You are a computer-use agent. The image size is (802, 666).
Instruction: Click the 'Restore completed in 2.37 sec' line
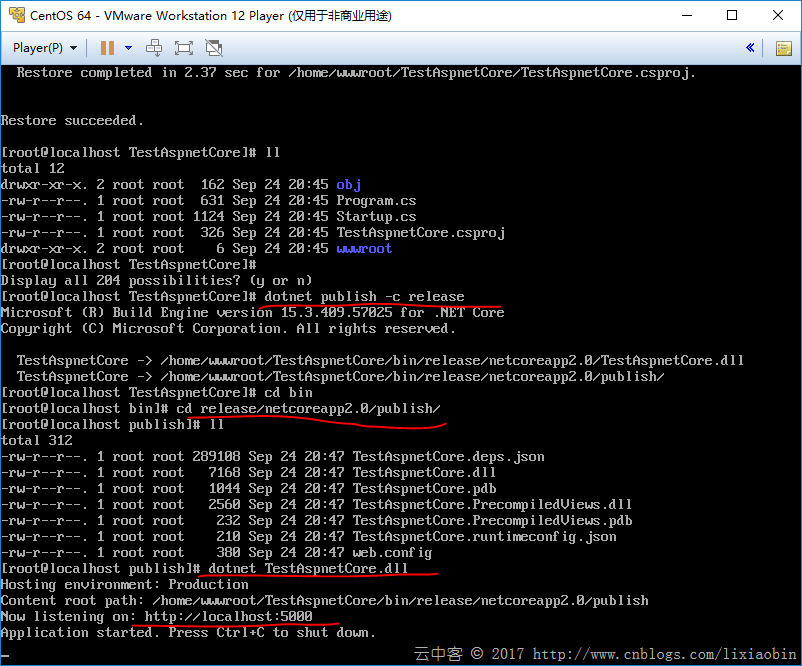pos(356,73)
